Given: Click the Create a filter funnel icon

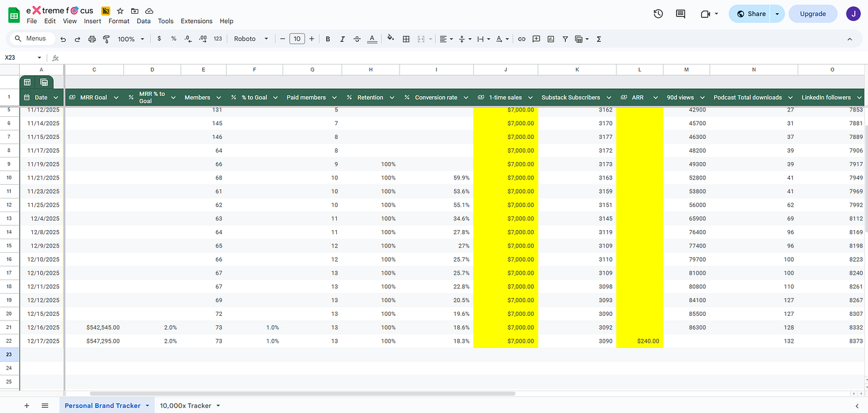Looking at the screenshot, I should 565,39.
